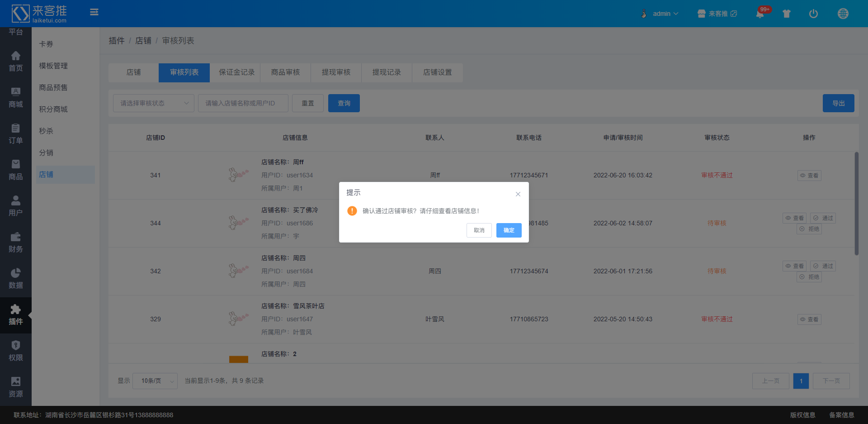Click 查询 button
The height and width of the screenshot is (424, 868).
coord(344,103)
